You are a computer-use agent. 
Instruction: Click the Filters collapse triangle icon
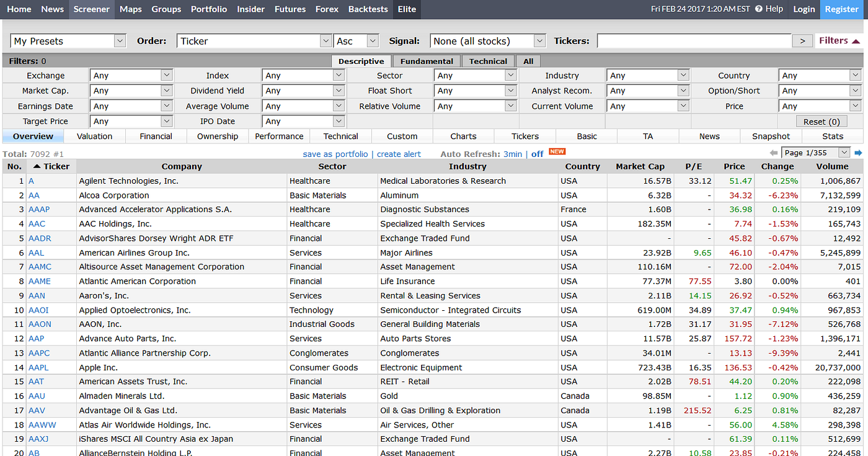(856, 41)
